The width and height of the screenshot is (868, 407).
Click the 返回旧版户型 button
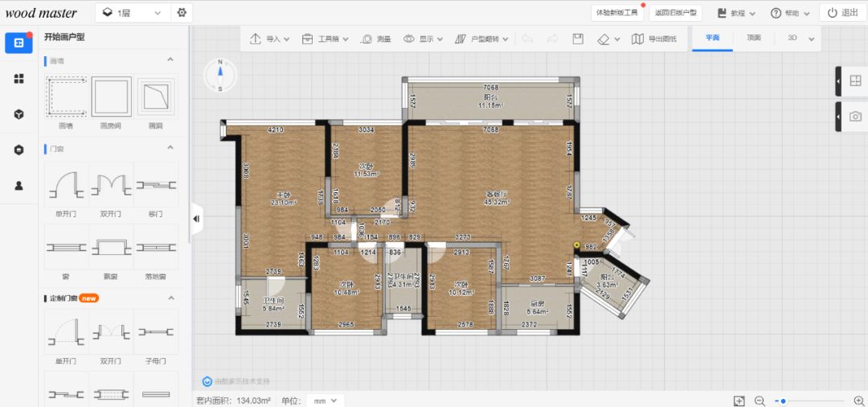(x=675, y=13)
